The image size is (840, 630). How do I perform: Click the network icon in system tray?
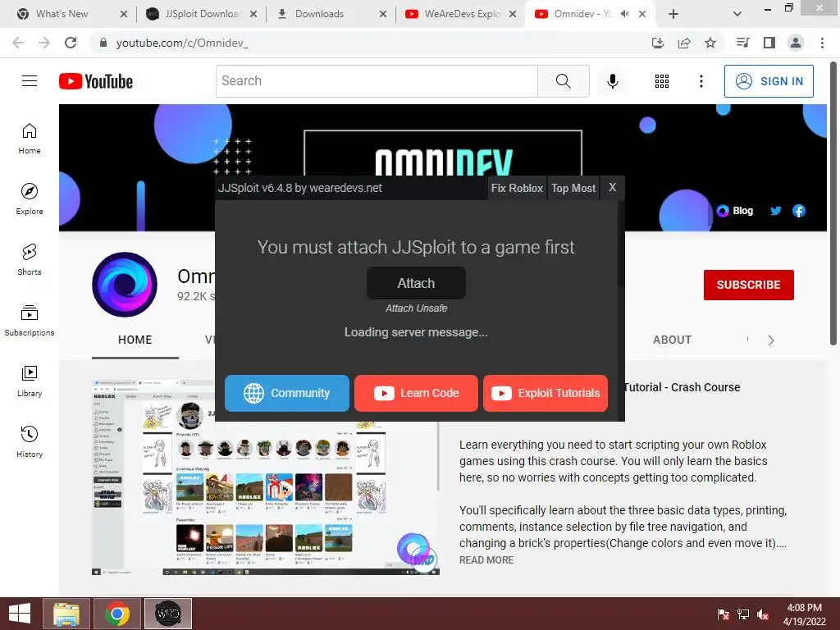(743, 614)
